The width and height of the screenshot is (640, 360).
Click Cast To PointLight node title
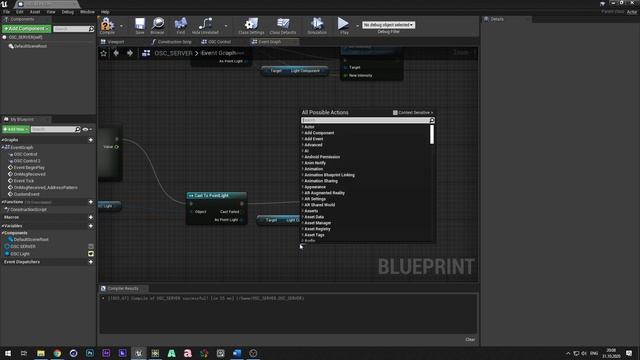pos(211,196)
